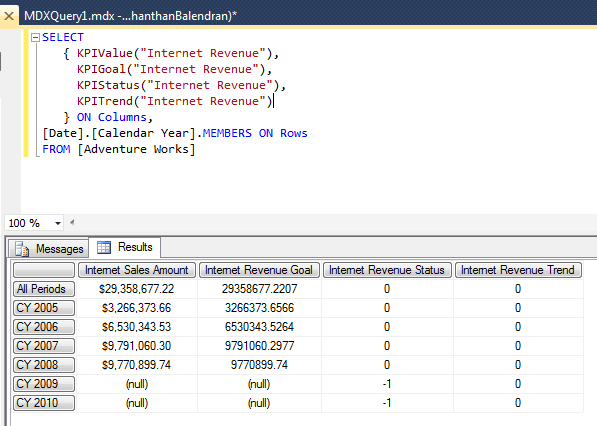Click the Messages tab icon
This screenshot has height=426, width=597.
(22, 249)
